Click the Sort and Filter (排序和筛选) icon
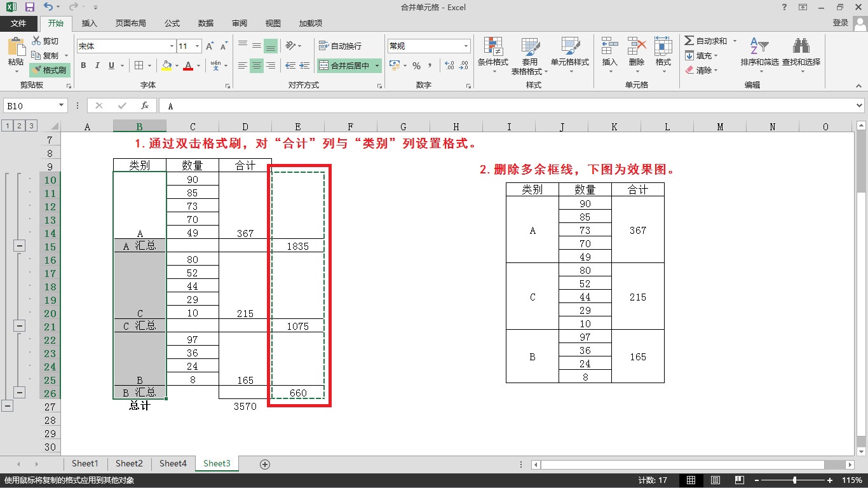Image resolution: width=868 pixels, height=488 pixels. 759,46
